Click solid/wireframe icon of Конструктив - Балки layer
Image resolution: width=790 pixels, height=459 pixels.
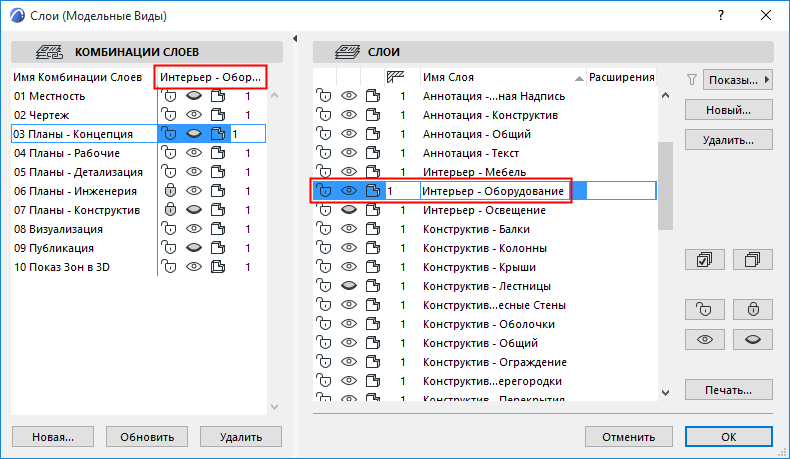pos(373,229)
